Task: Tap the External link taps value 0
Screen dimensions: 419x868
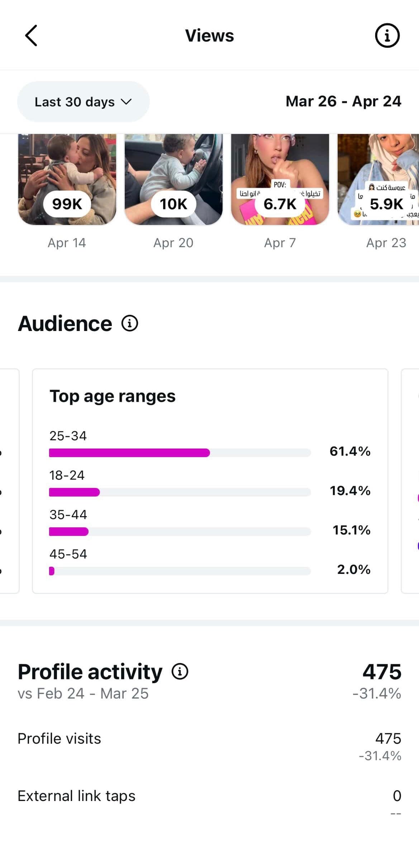Action: (397, 796)
